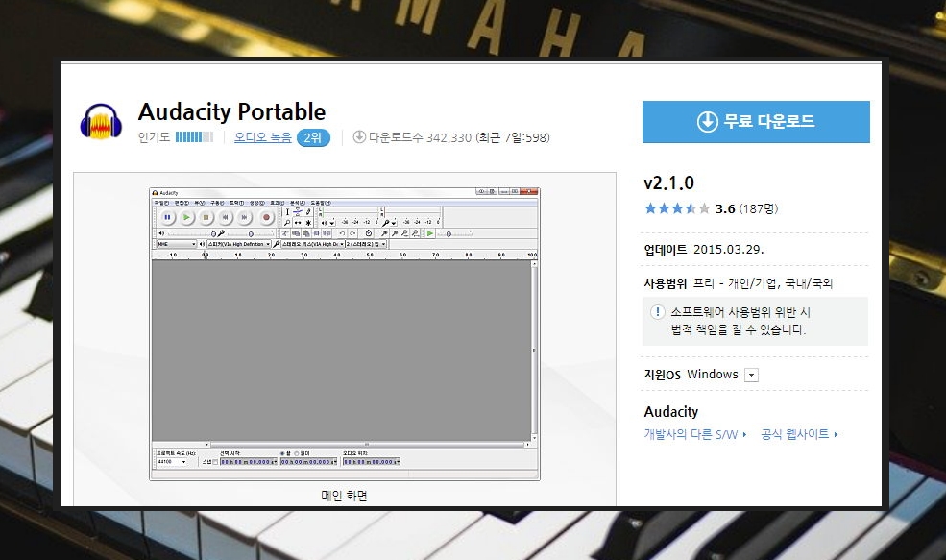Expand the Windows OS dropdown arrow
The width and height of the screenshot is (946, 560).
click(x=751, y=375)
